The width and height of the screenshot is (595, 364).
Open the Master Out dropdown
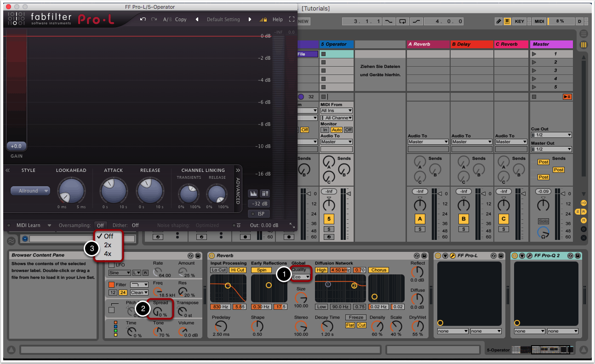pyautogui.click(x=551, y=149)
